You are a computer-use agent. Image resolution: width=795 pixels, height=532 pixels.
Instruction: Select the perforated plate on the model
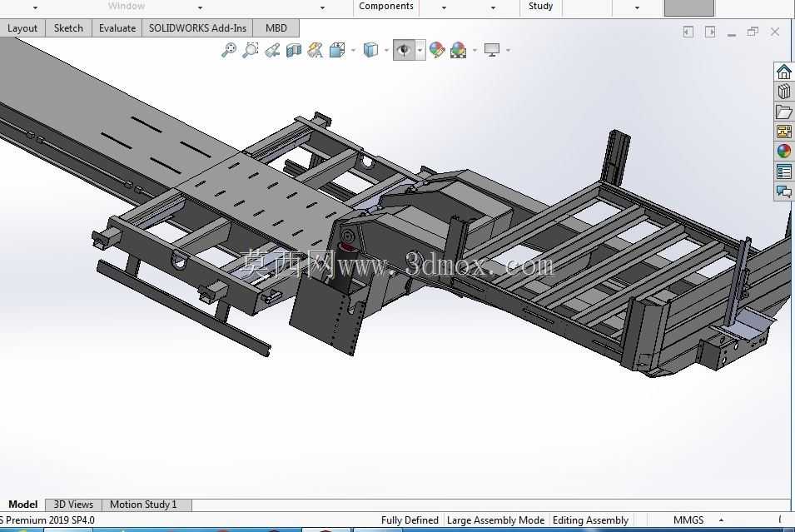pyautogui.click(x=264, y=199)
